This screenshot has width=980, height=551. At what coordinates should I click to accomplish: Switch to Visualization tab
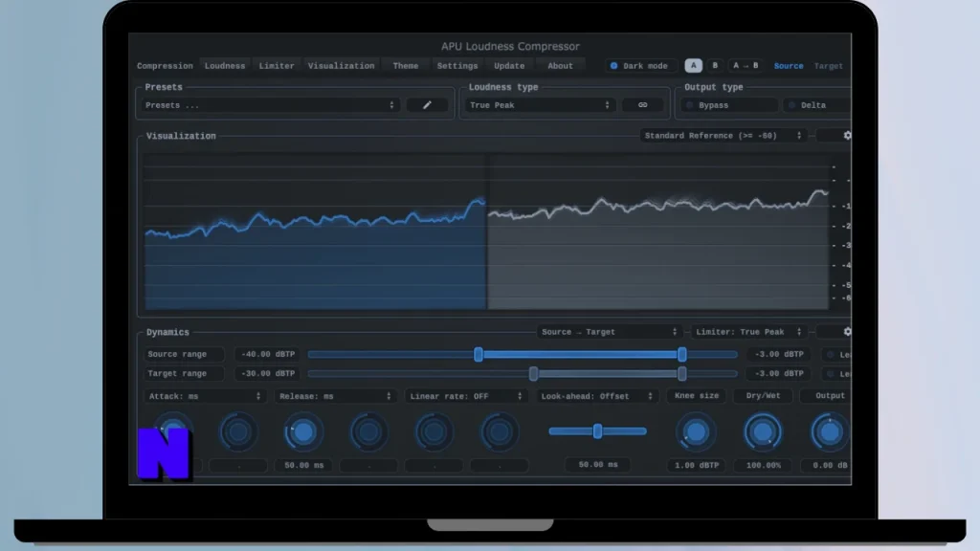tap(342, 66)
